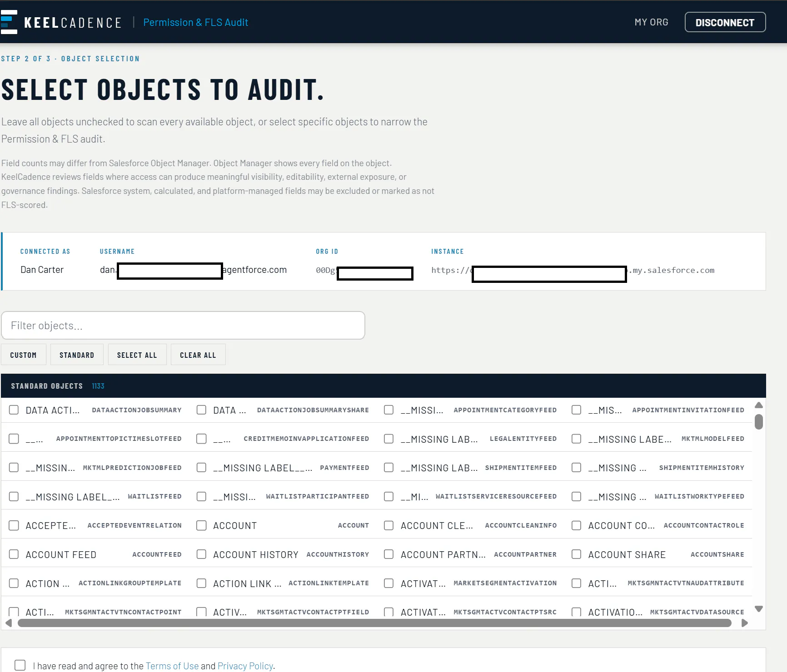Check the WAITLISTFEED checkbox
Image resolution: width=787 pixels, height=672 pixels.
[x=14, y=496]
